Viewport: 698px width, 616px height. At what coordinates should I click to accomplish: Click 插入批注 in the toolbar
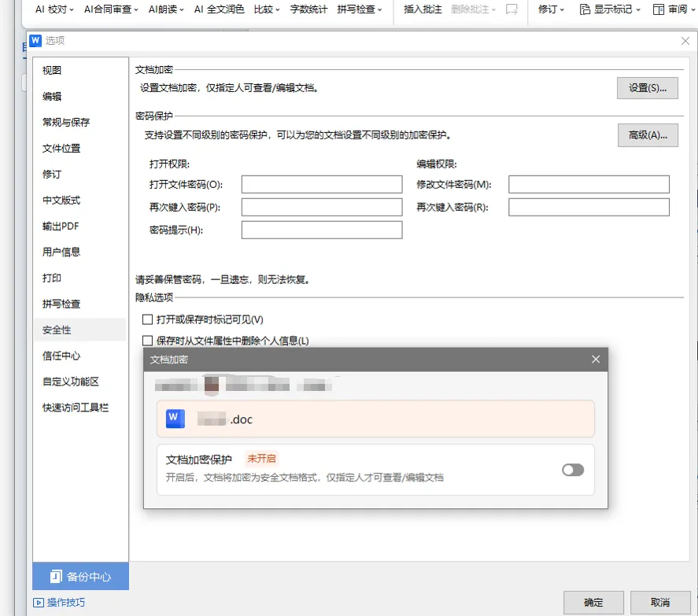pos(423,9)
